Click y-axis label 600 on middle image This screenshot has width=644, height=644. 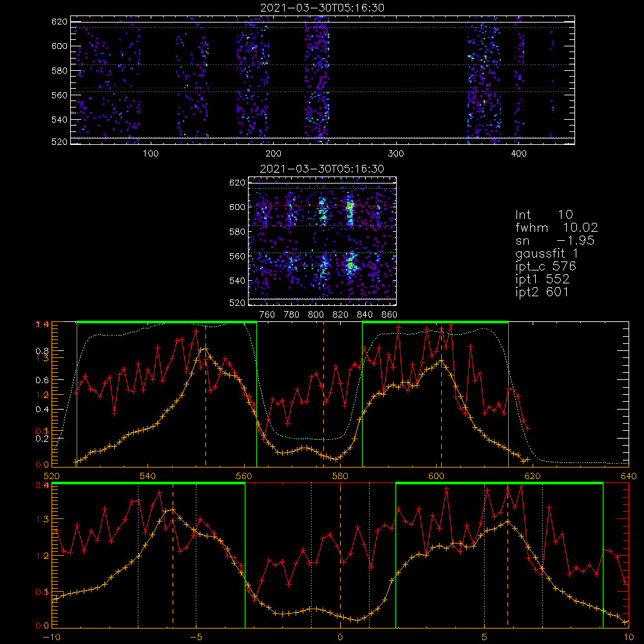pyautogui.click(x=238, y=207)
